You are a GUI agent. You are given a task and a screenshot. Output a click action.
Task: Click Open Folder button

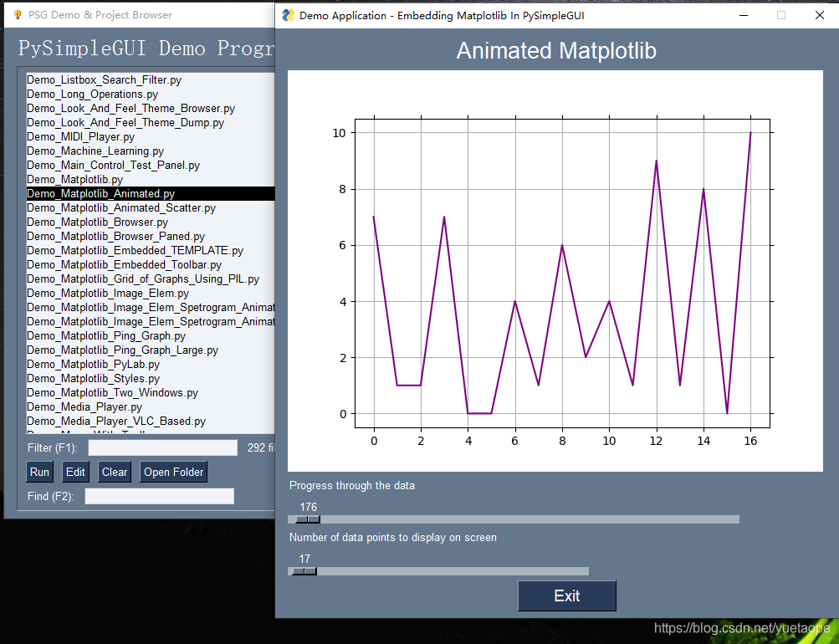point(173,472)
